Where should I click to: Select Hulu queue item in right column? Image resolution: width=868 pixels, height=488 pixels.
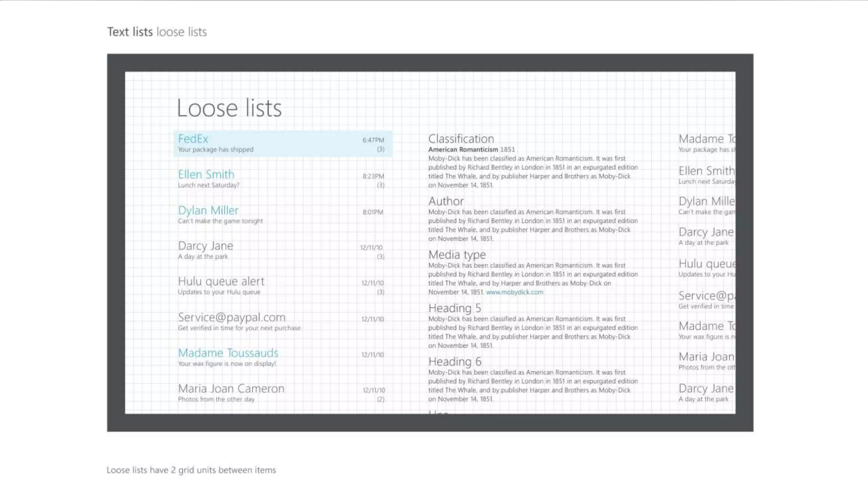[x=707, y=264]
